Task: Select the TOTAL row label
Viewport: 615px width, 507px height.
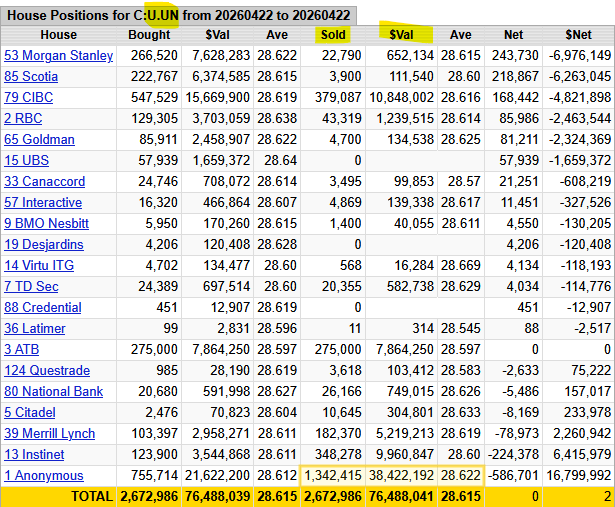Action: pos(92,496)
